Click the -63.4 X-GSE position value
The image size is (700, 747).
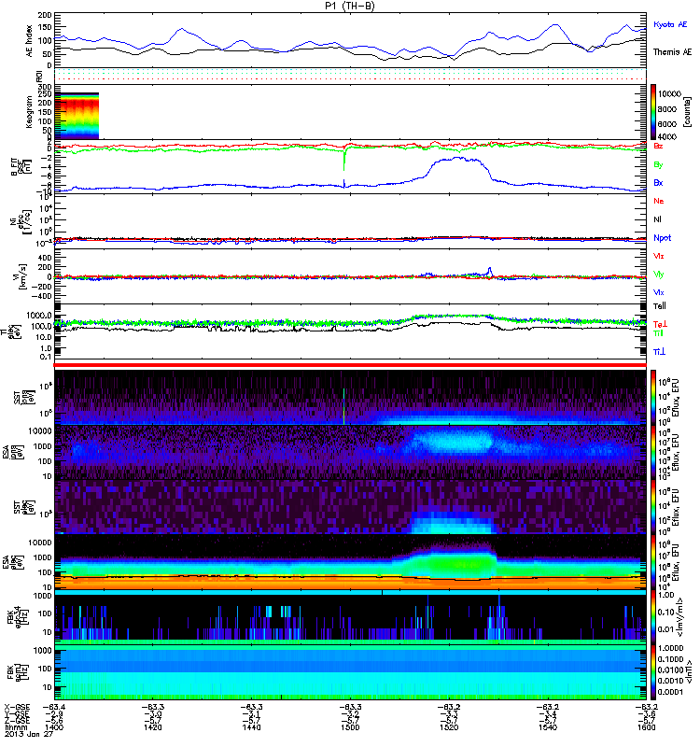click(54, 707)
